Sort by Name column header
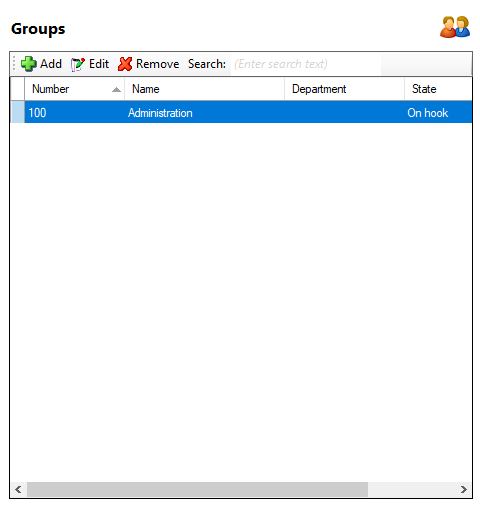The height and width of the screenshot is (508, 480). click(x=204, y=89)
